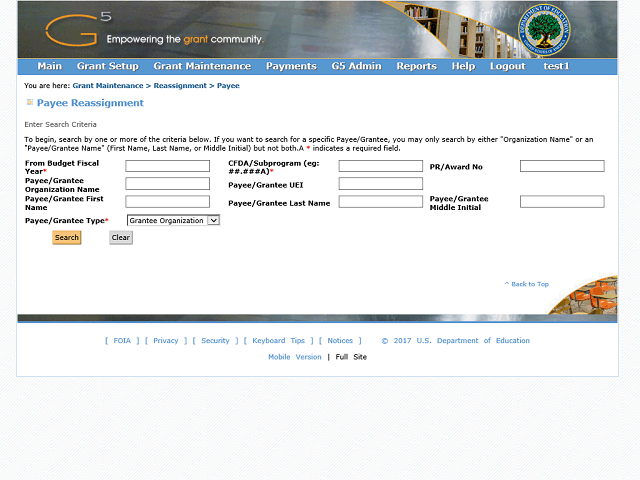The width and height of the screenshot is (640, 480).
Task: Click the test1 user menu item
Action: coord(556,66)
